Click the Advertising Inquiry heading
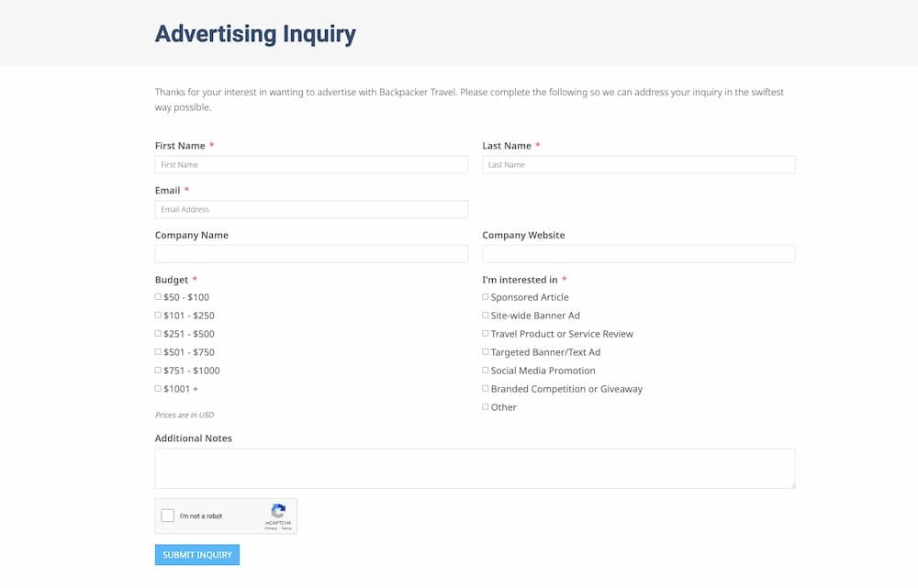The width and height of the screenshot is (918, 588). (255, 34)
